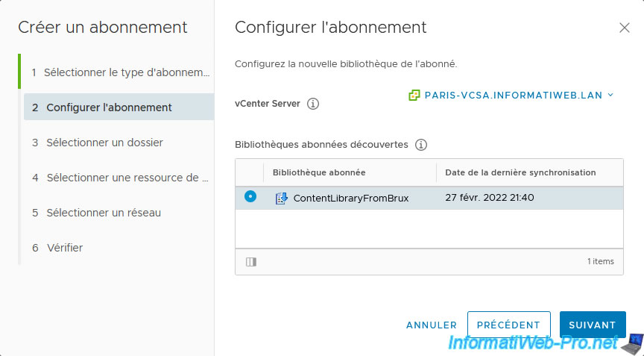Click the ContentLibraryFromBrux library icon
Viewport: 644px width, 356px height.
[281, 198]
